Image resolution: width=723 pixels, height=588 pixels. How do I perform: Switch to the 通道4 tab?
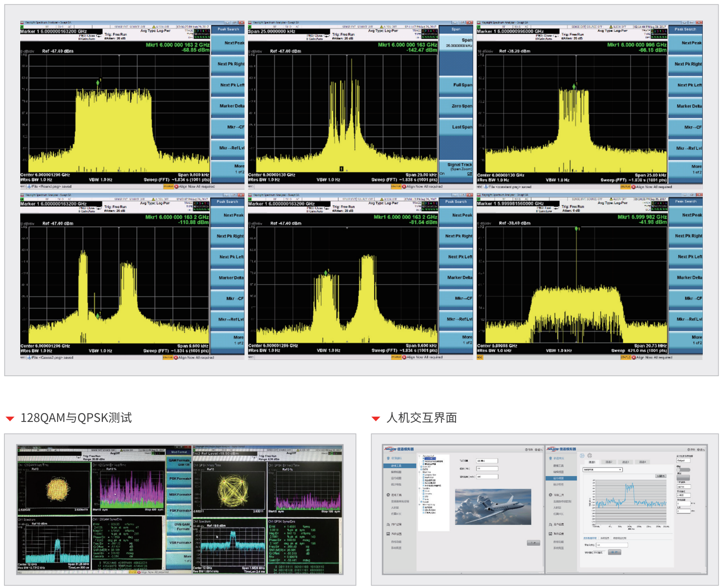click(x=643, y=462)
